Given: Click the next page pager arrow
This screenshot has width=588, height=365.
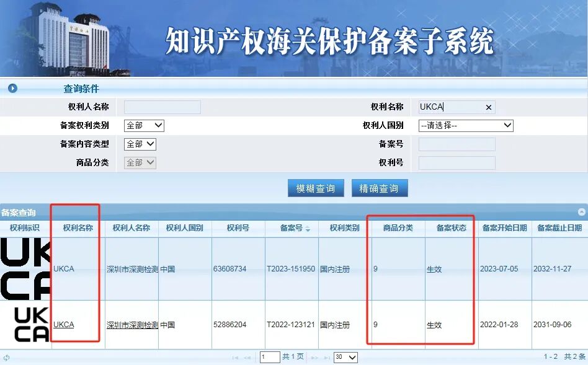Looking at the screenshot, I should [x=314, y=358].
